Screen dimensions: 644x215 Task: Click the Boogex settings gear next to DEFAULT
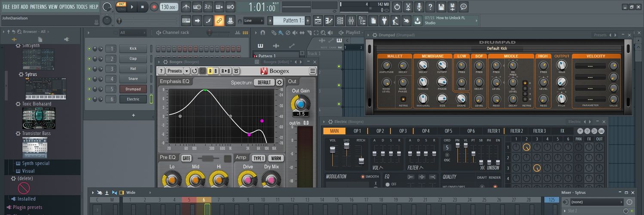click(x=279, y=82)
